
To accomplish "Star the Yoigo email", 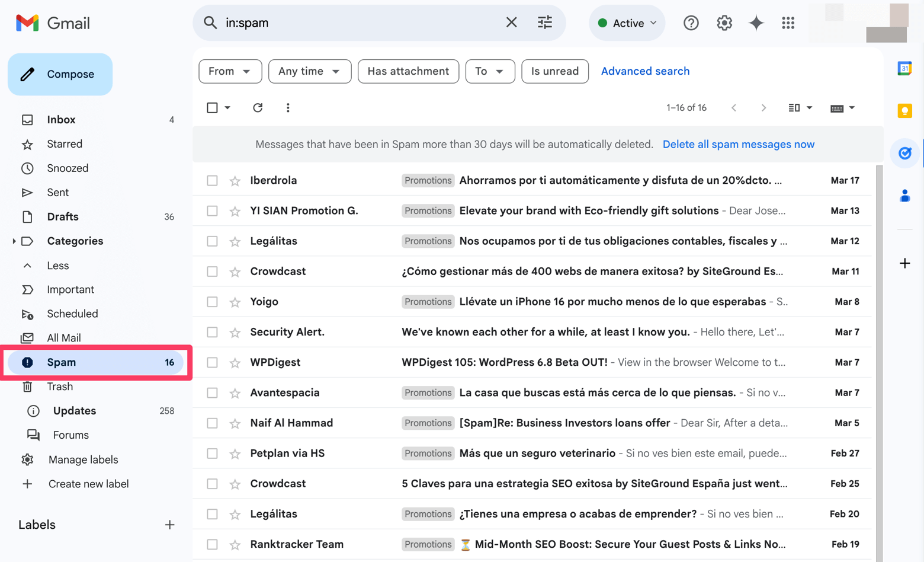I will pyautogui.click(x=235, y=302).
